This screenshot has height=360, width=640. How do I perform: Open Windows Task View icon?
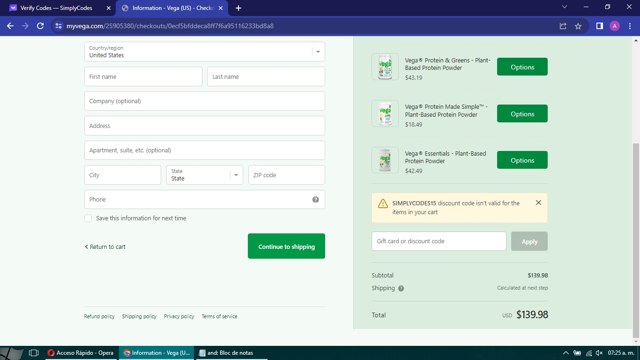(33, 353)
